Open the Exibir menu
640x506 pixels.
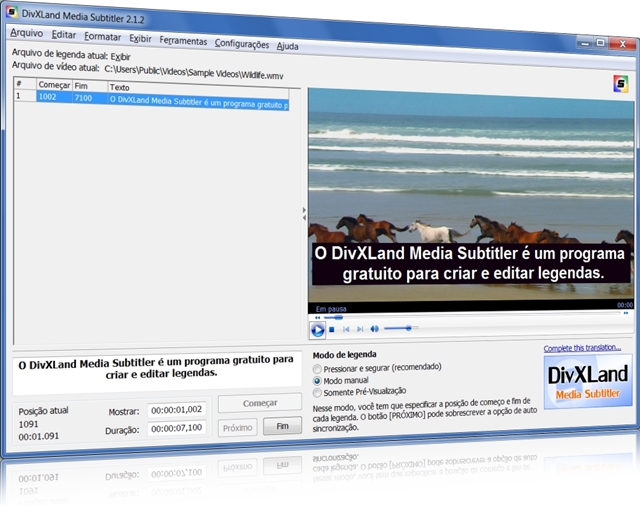[x=140, y=39]
